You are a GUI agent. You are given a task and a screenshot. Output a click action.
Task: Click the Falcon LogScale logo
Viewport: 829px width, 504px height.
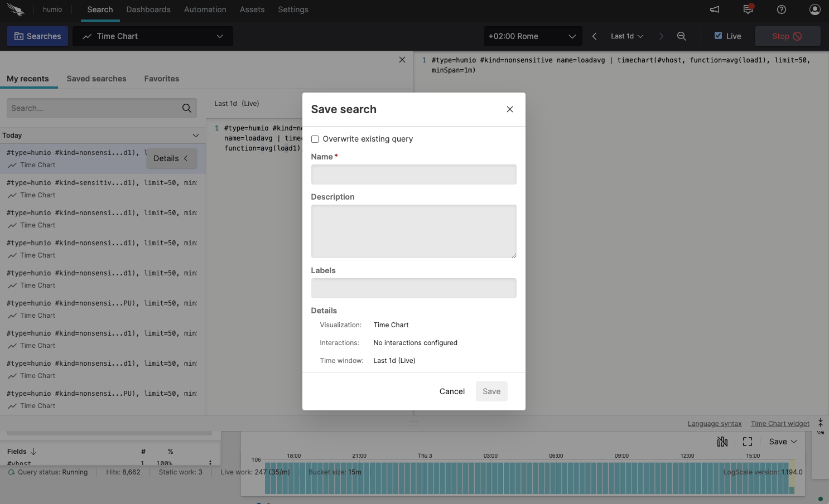click(15, 9)
